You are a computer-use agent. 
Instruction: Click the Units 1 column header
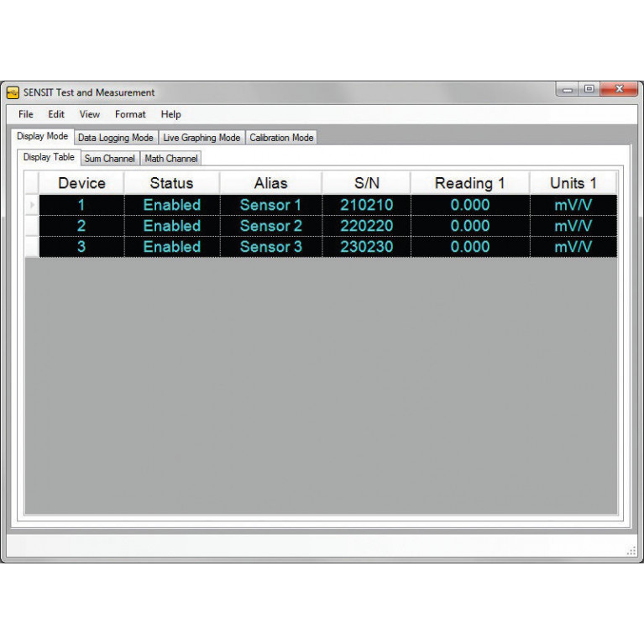573,183
